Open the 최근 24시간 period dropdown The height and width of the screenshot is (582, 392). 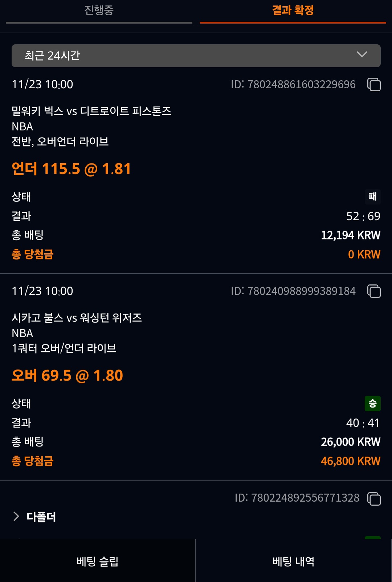196,56
